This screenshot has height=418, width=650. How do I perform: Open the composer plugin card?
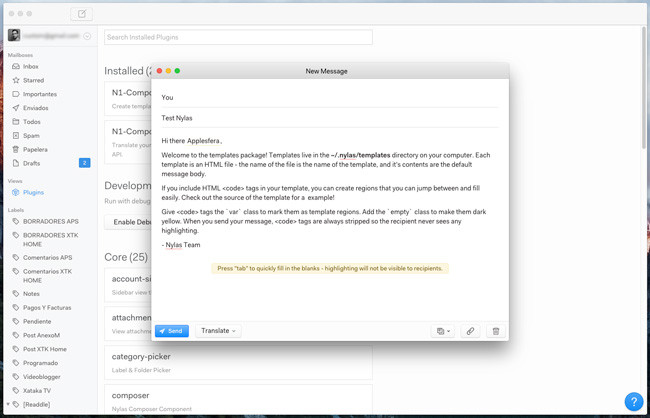(x=238, y=401)
